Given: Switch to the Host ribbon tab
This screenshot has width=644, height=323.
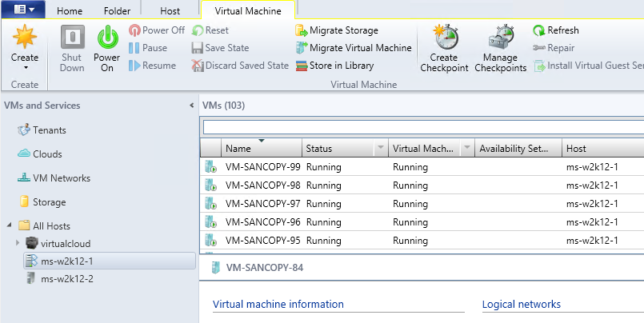Looking at the screenshot, I should (170, 11).
